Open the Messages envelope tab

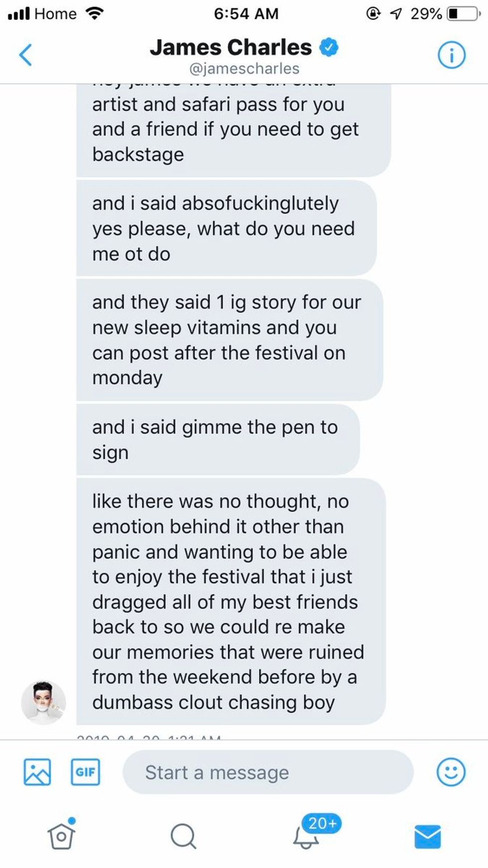[428, 836]
